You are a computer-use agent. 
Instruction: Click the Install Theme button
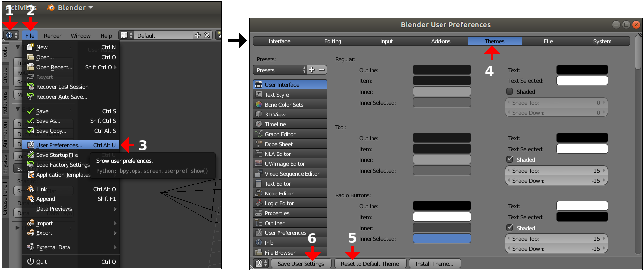[x=435, y=263]
